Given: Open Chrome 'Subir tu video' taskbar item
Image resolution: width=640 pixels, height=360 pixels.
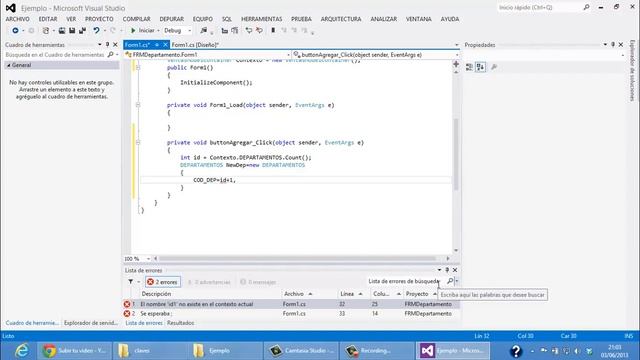Looking at the screenshot, I should (74, 351).
